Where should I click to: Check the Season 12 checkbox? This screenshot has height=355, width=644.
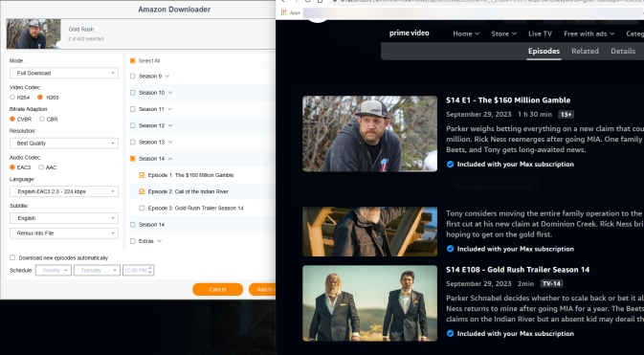click(133, 125)
